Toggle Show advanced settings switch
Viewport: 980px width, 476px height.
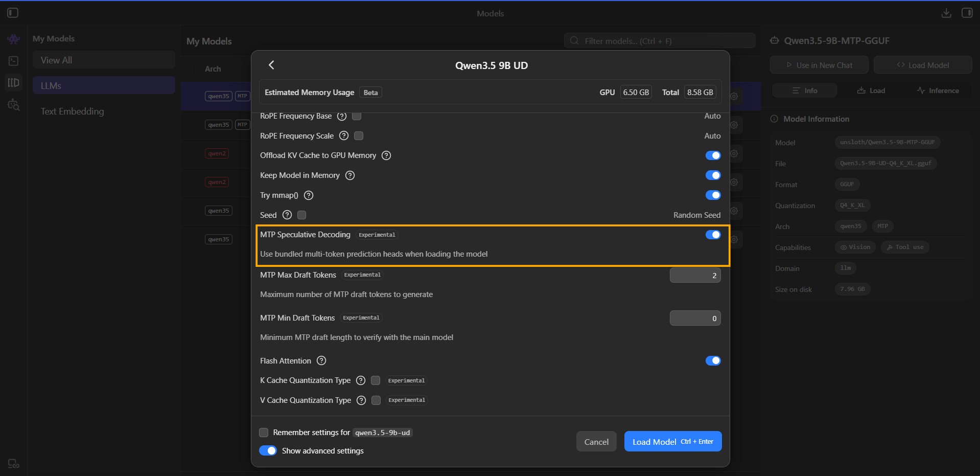[x=268, y=450]
